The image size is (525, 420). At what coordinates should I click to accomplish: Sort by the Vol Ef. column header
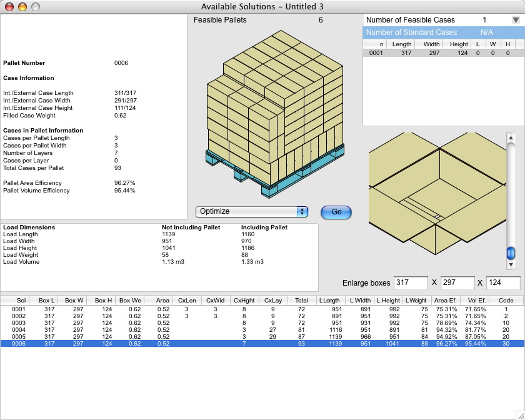point(475,301)
